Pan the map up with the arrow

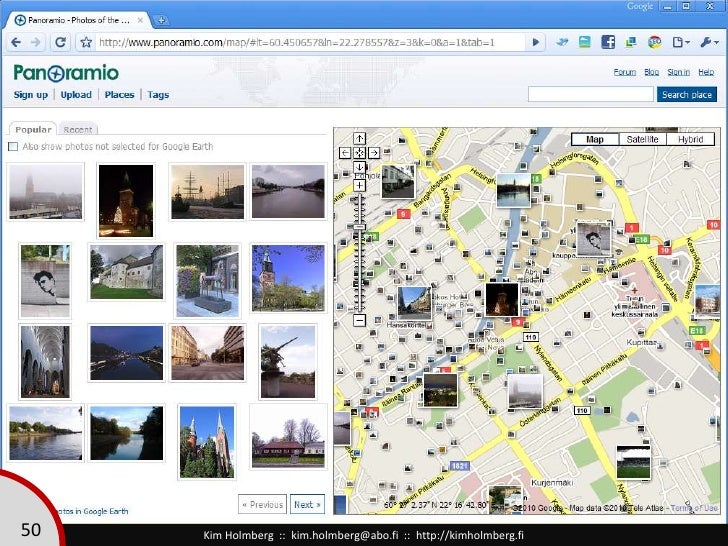360,139
